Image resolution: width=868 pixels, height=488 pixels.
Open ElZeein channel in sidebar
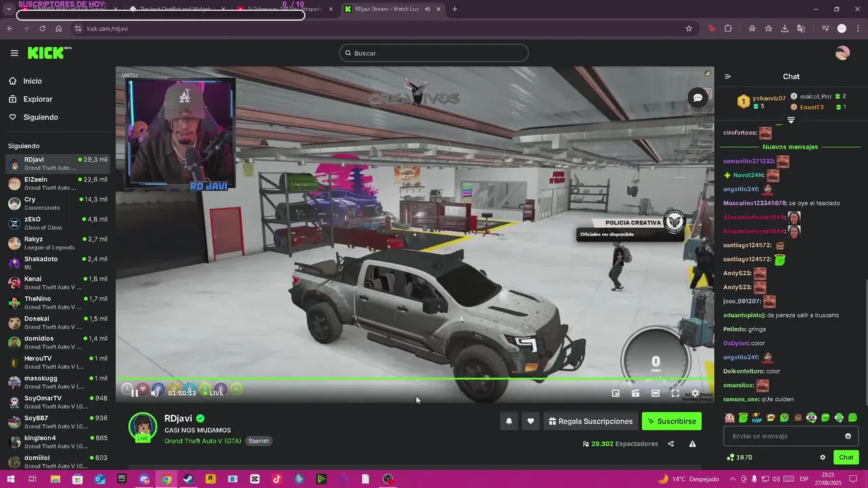coord(58,183)
